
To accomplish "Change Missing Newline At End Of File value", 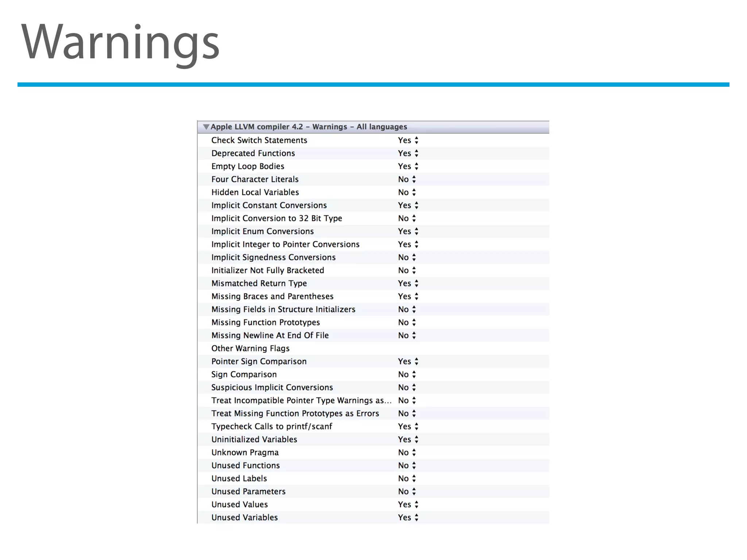I will 407,335.
